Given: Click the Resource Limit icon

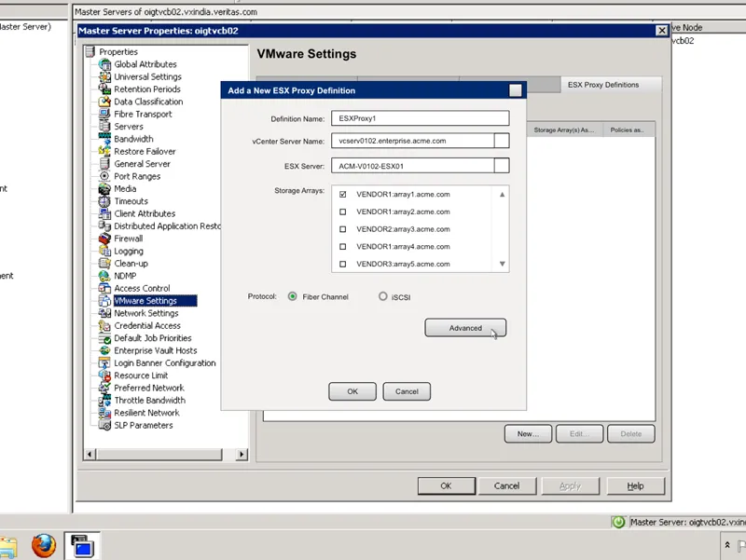Looking at the screenshot, I should (104, 376).
